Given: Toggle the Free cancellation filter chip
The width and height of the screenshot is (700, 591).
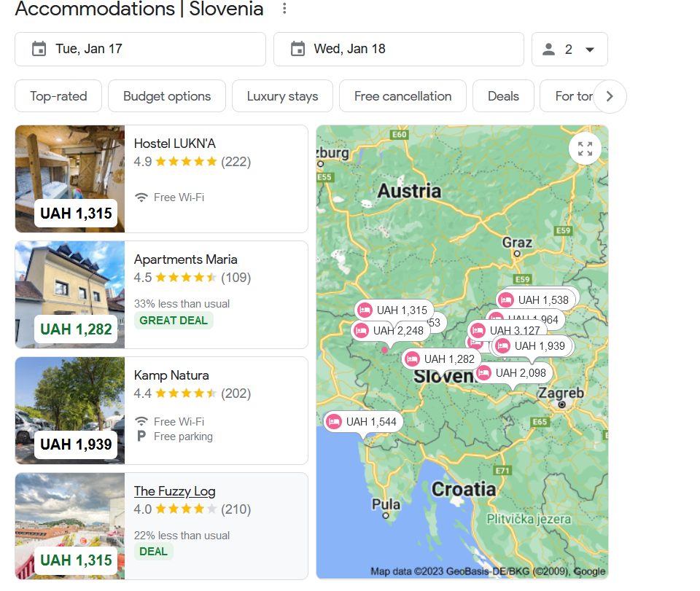Looking at the screenshot, I should pos(402,96).
